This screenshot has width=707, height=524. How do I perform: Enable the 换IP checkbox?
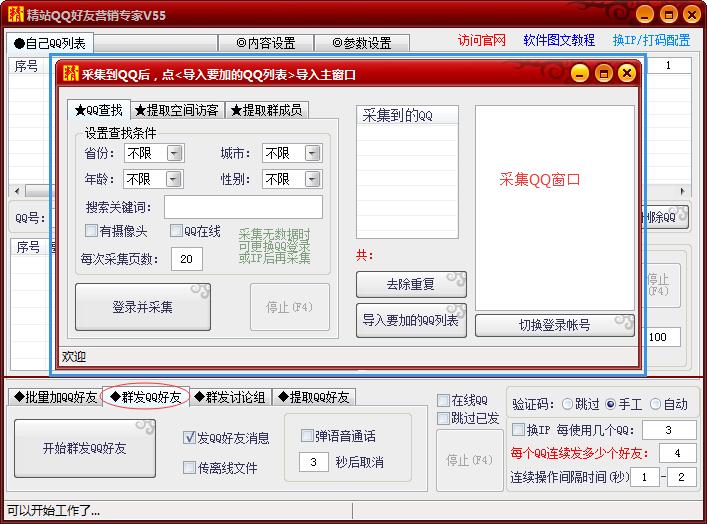519,429
